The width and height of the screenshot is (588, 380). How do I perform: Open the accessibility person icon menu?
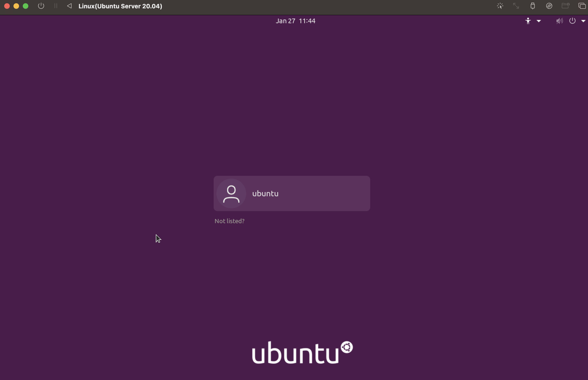pos(528,21)
